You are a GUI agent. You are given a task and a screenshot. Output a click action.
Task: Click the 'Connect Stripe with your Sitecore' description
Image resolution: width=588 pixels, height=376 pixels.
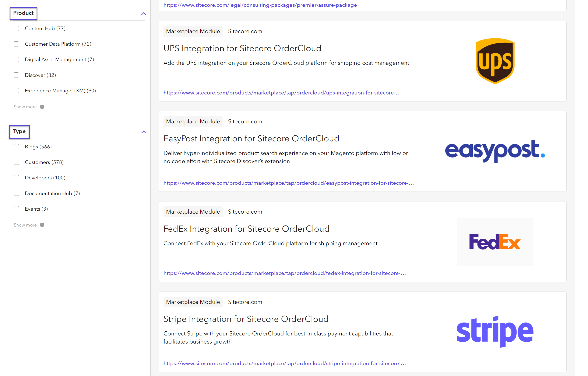coord(278,337)
